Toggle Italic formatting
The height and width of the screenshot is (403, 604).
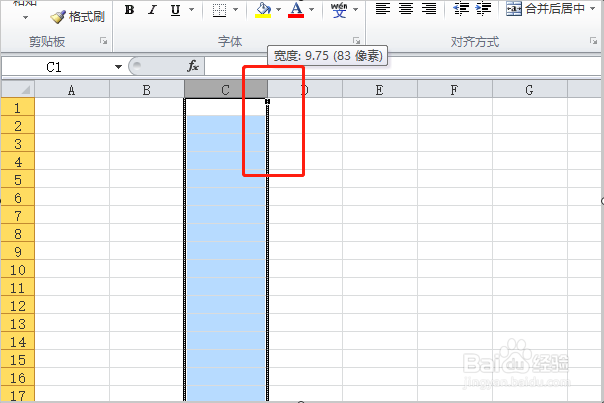(x=153, y=10)
